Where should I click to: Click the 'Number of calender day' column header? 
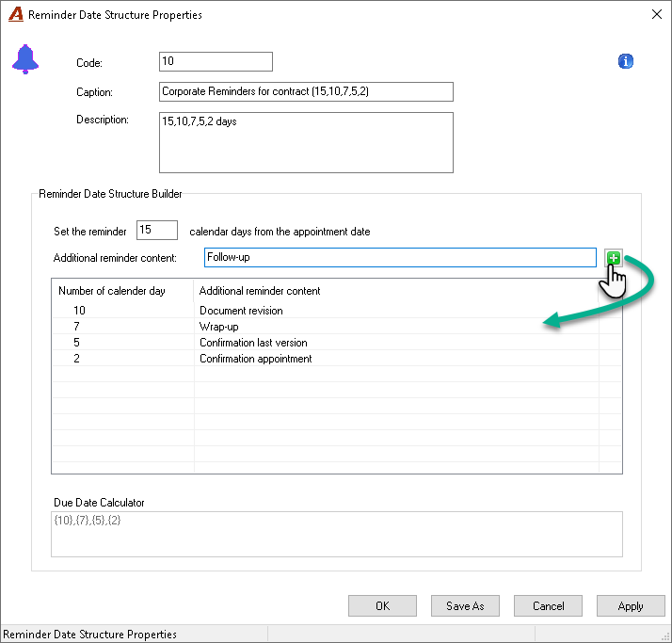pos(122,291)
